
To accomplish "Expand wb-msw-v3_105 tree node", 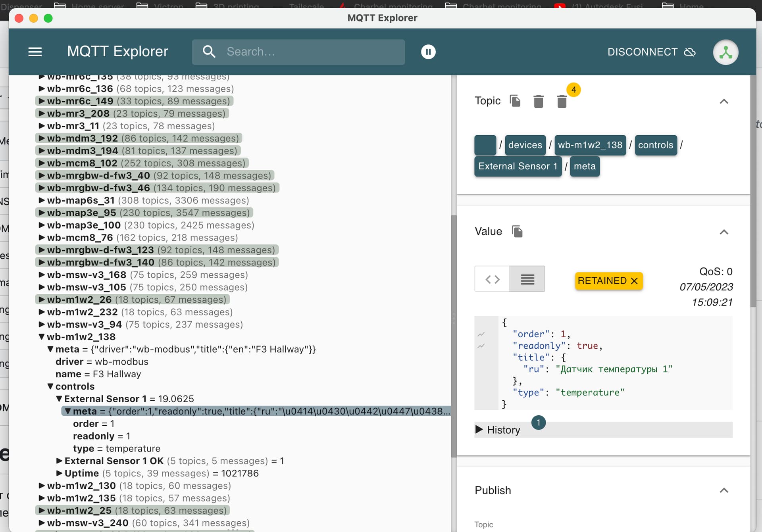I will click(x=41, y=287).
